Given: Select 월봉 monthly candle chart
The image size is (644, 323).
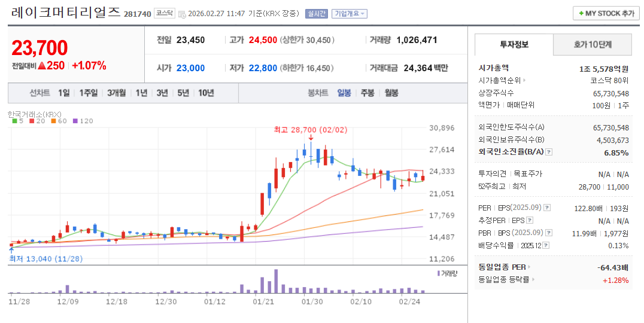Looking at the screenshot, I should [x=391, y=93].
